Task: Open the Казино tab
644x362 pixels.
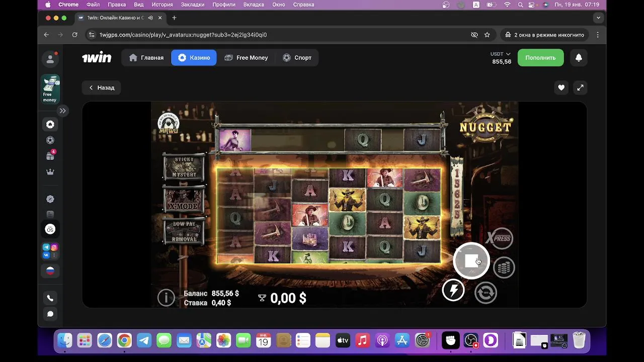Action: 194,58
